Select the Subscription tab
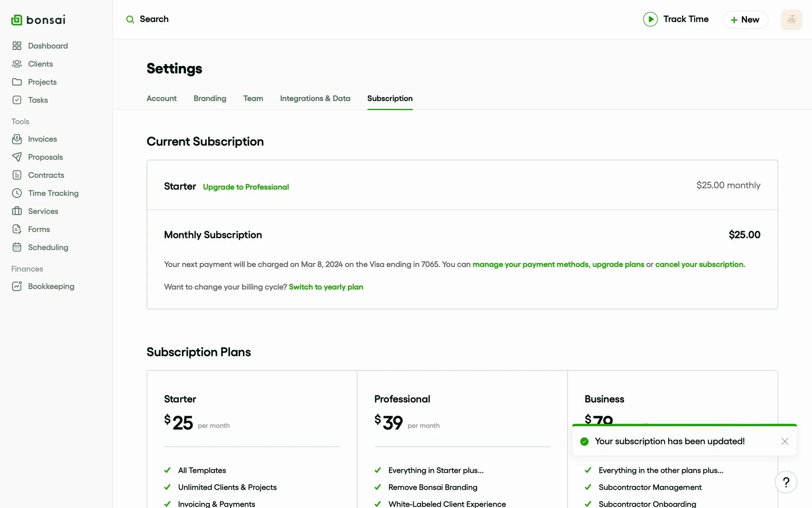The height and width of the screenshot is (508, 812). pos(390,98)
